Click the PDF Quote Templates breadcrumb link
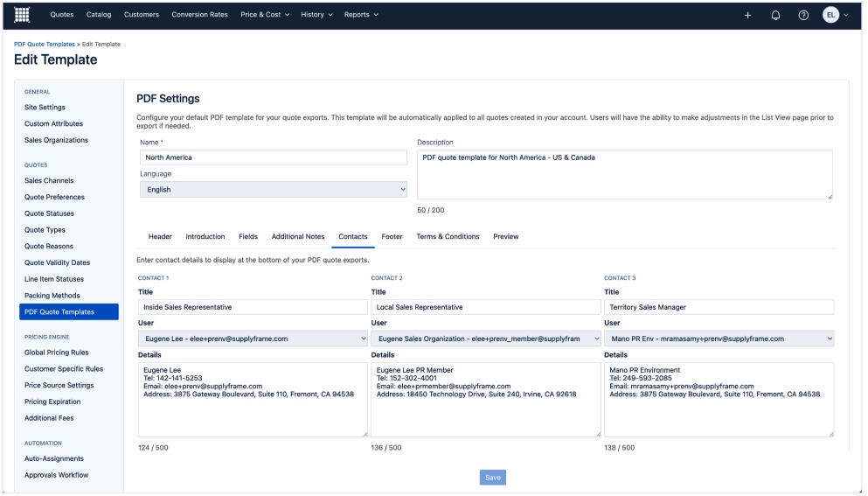This screenshot has width=868, height=496. coord(44,45)
